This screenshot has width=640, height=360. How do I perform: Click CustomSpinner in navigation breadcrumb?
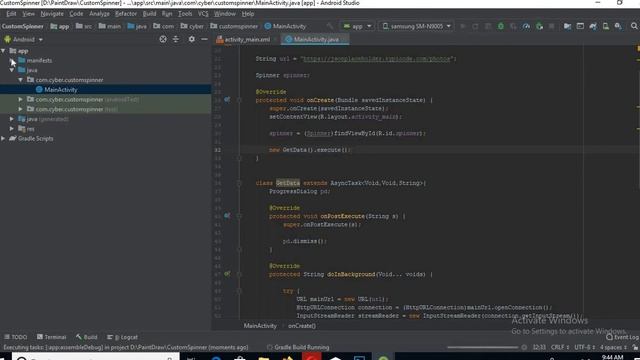(x=22, y=26)
